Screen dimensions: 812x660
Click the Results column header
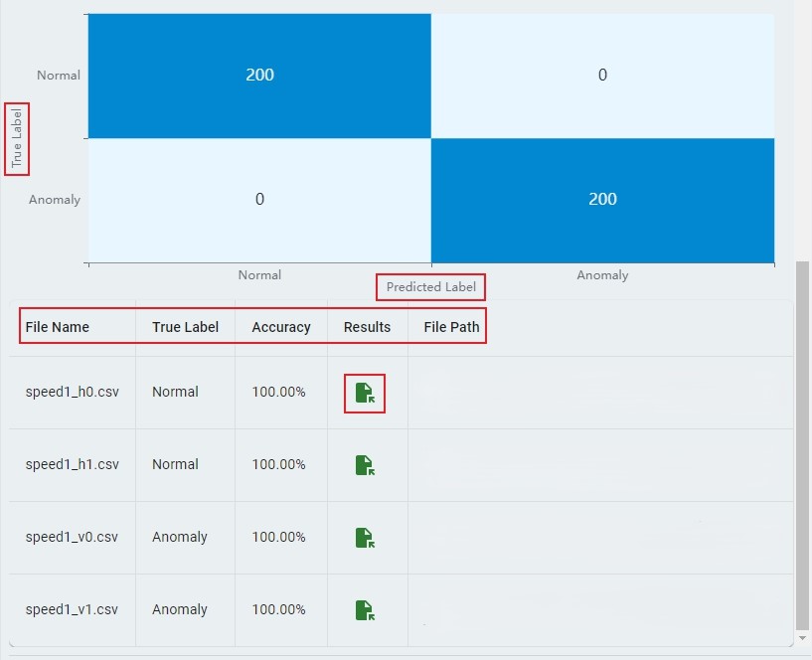367,327
